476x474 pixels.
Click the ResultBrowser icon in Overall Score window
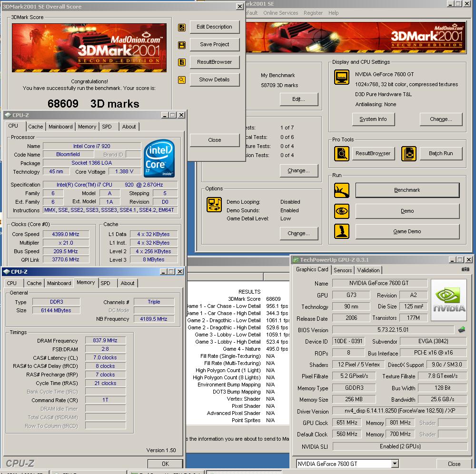pos(181,62)
